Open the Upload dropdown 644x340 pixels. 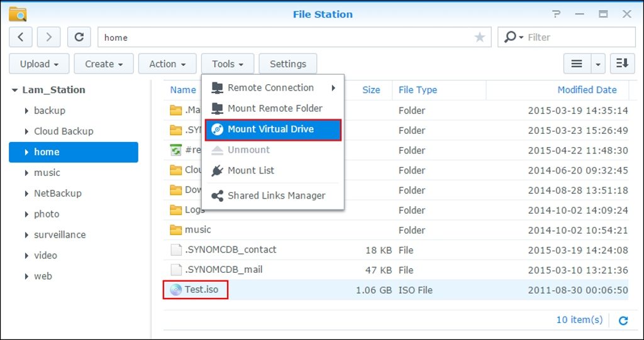point(39,63)
